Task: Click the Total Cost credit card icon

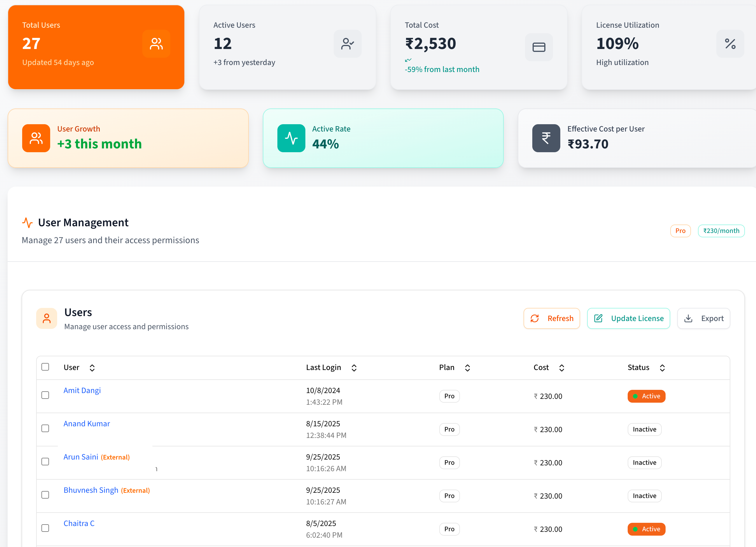Action: pyautogui.click(x=539, y=47)
